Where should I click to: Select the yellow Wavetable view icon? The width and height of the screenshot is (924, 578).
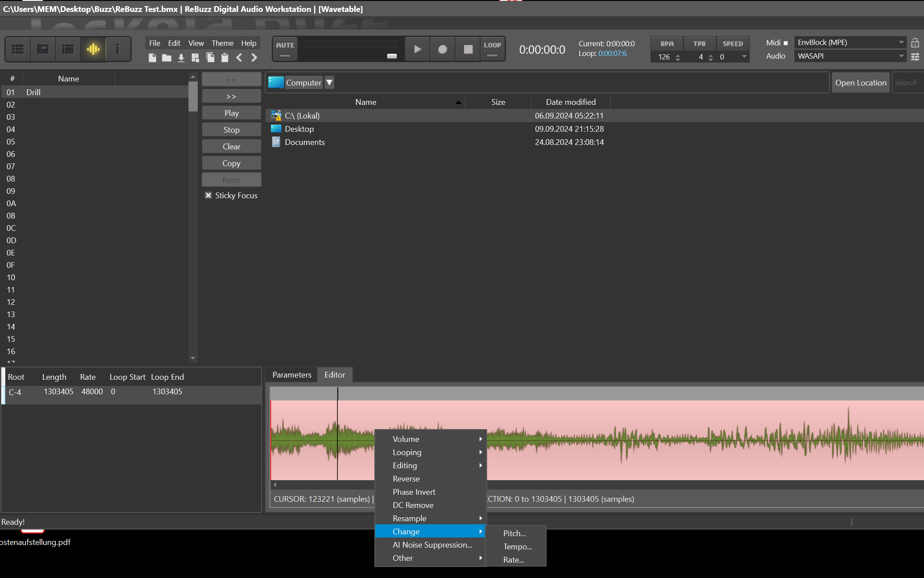pos(93,49)
